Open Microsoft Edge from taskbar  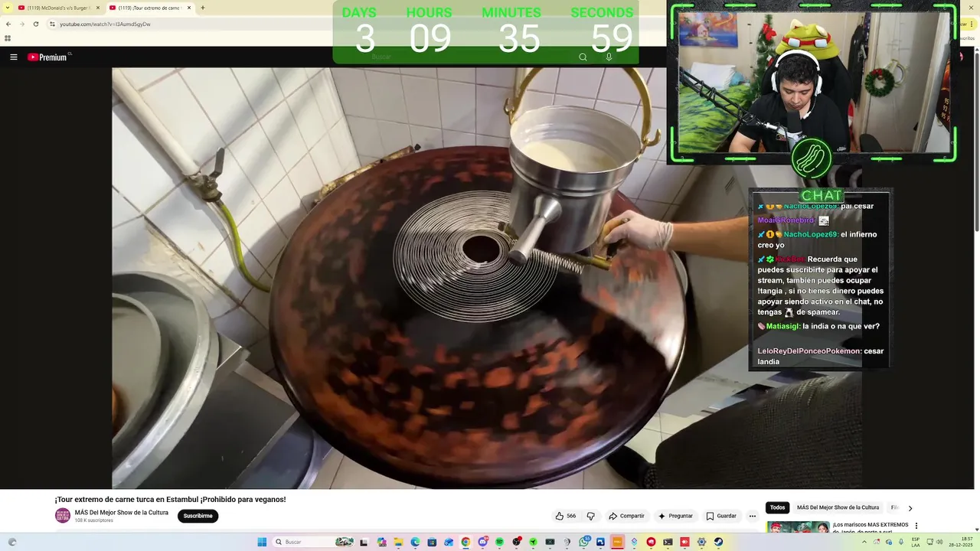pyautogui.click(x=415, y=542)
